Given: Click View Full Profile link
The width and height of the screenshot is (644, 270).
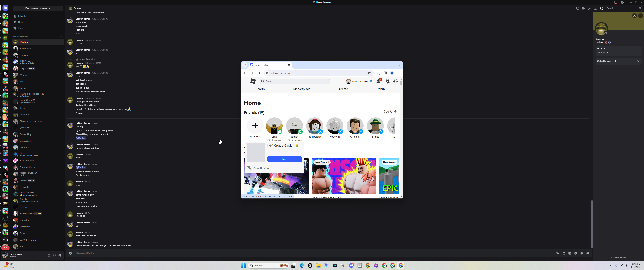Looking at the screenshot, I should click(619, 257).
